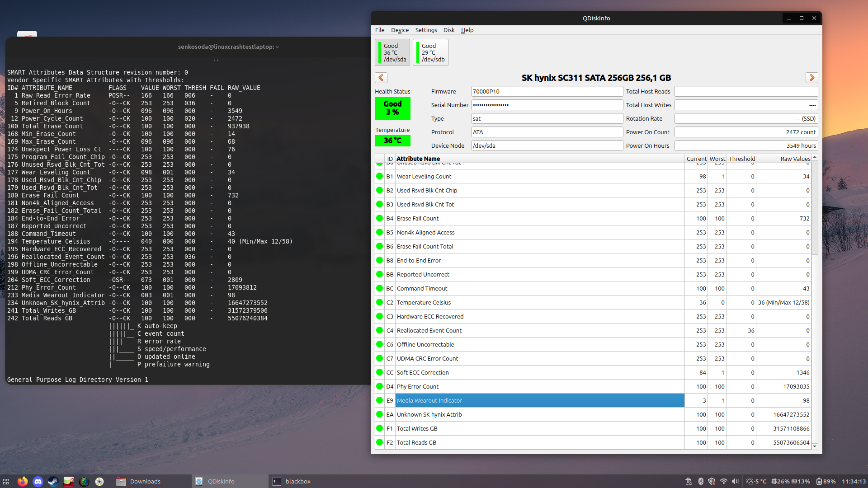This screenshot has width=868, height=488.
Task: Go to next disk with right arrow
Action: click(x=811, y=78)
